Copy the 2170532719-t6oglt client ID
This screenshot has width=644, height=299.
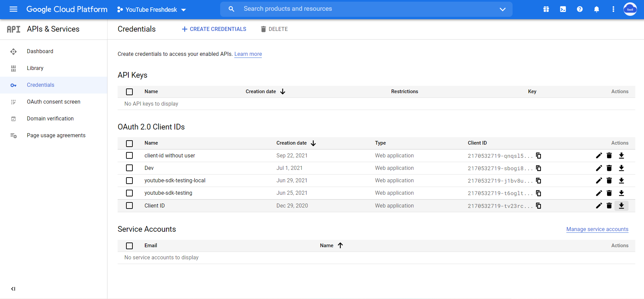(x=538, y=193)
